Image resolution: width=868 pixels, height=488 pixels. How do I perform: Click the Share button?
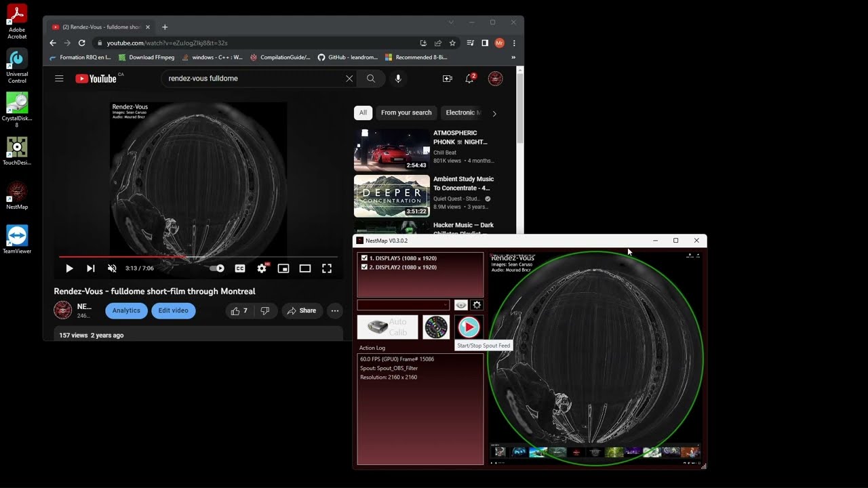301,310
